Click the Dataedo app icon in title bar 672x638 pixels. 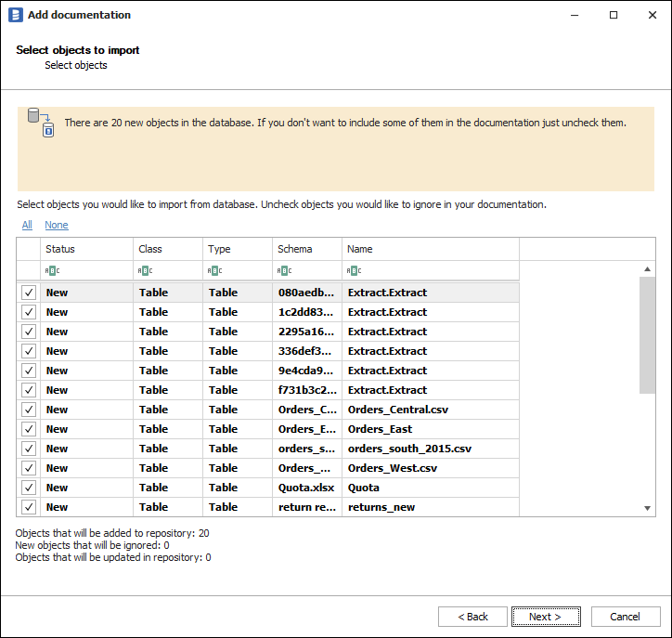pos(15,15)
